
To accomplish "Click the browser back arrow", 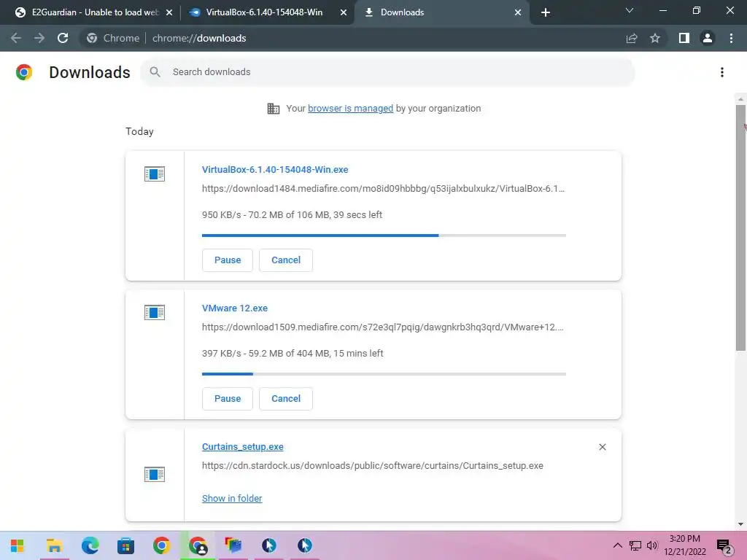I will tap(16, 38).
